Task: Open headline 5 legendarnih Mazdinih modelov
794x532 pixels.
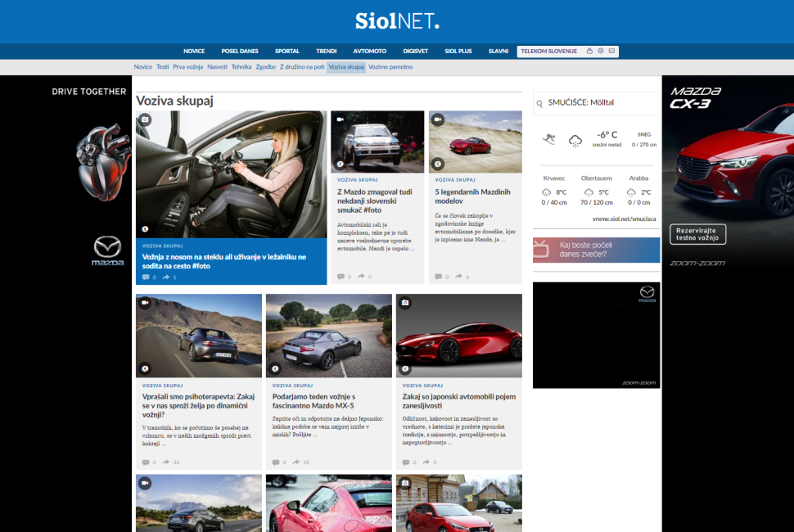Action: click(x=472, y=196)
